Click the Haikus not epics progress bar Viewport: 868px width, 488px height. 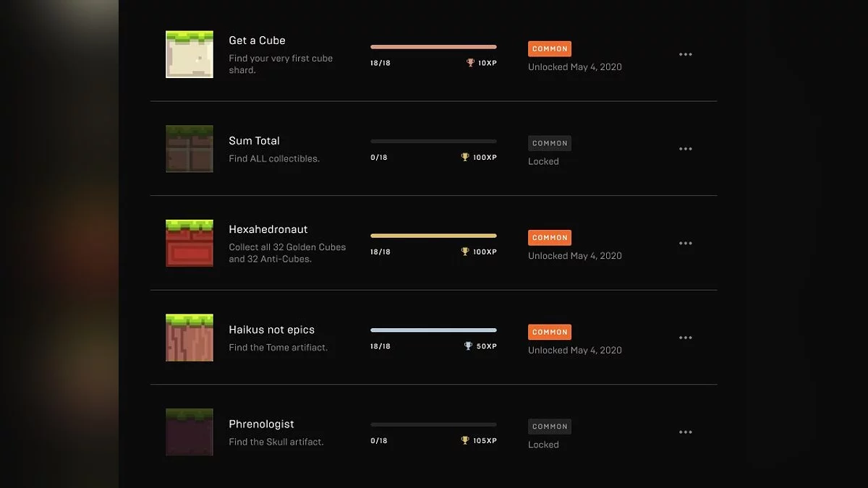pos(433,330)
